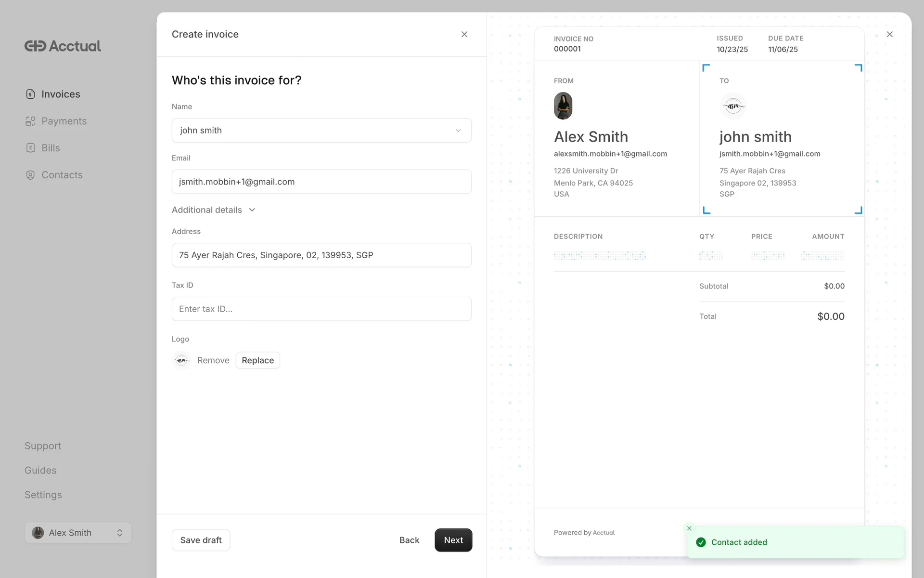Close the Create invoice form
Viewport: 924px width, 578px height.
coord(464,34)
